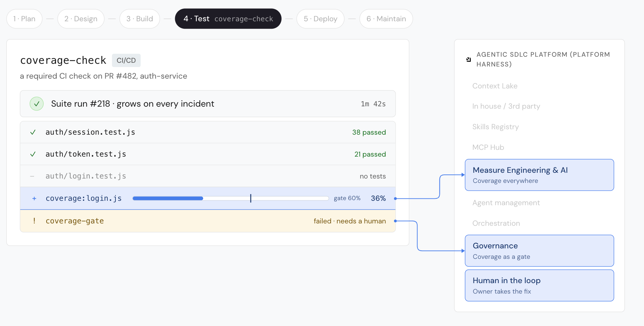This screenshot has height=326, width=644.
Task: Click the arrow icon beside Agentic SDLC Platform heading
Action: (468, 59)
